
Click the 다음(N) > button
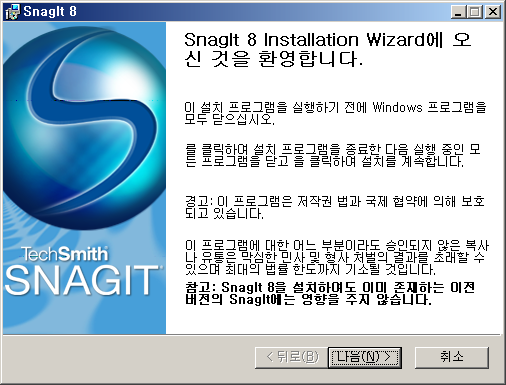pos(365,358)
